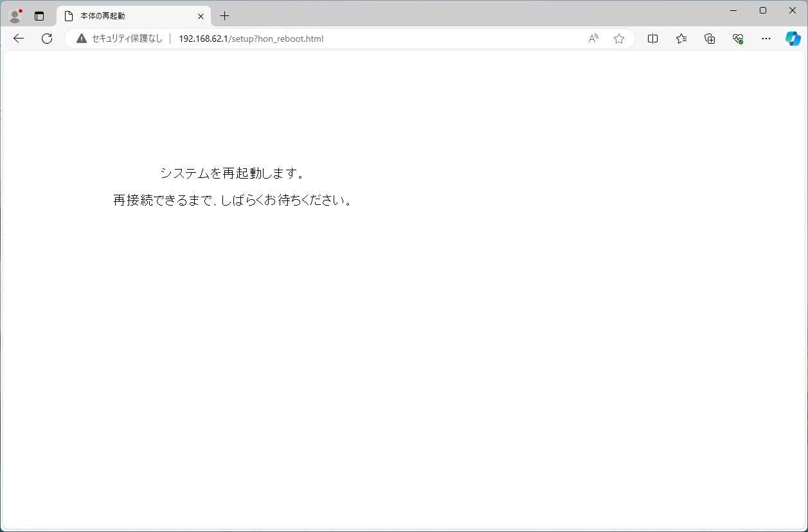Screen dimensions: 808x532
Task: Close the Edge browser window
Action: 793,10
